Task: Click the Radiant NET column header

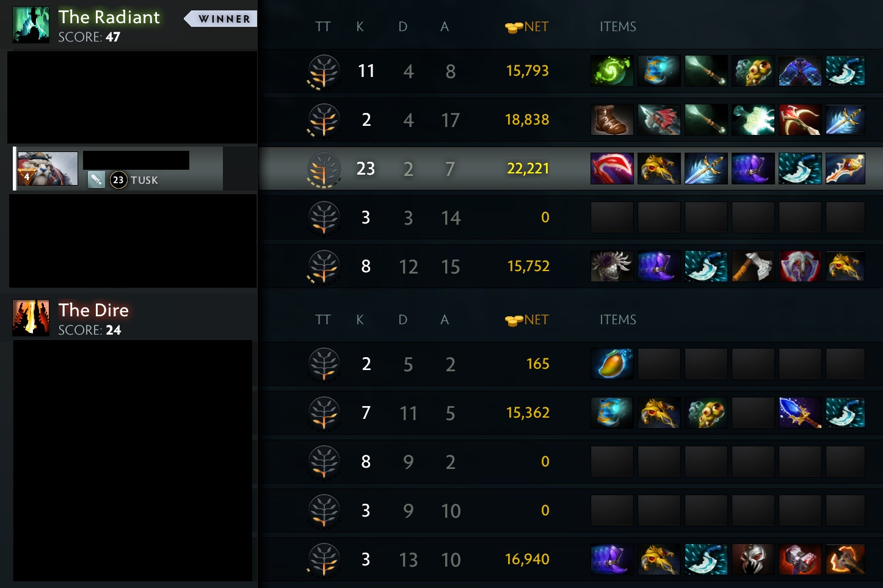Action: point(527,27)
